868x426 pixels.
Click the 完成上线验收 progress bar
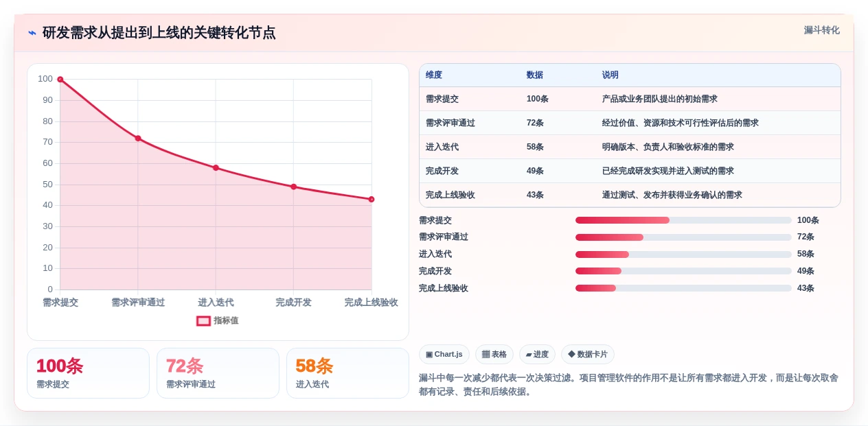(683, 288)
